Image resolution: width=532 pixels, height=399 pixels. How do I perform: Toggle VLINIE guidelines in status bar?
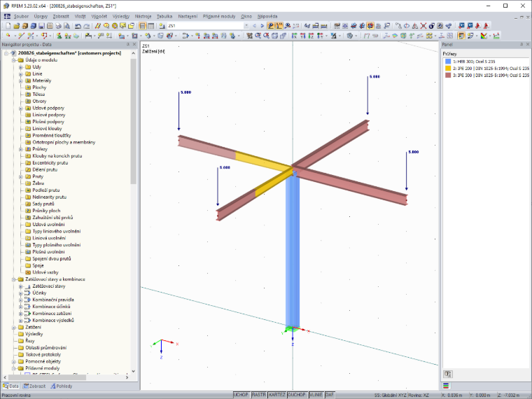(316, 395)
